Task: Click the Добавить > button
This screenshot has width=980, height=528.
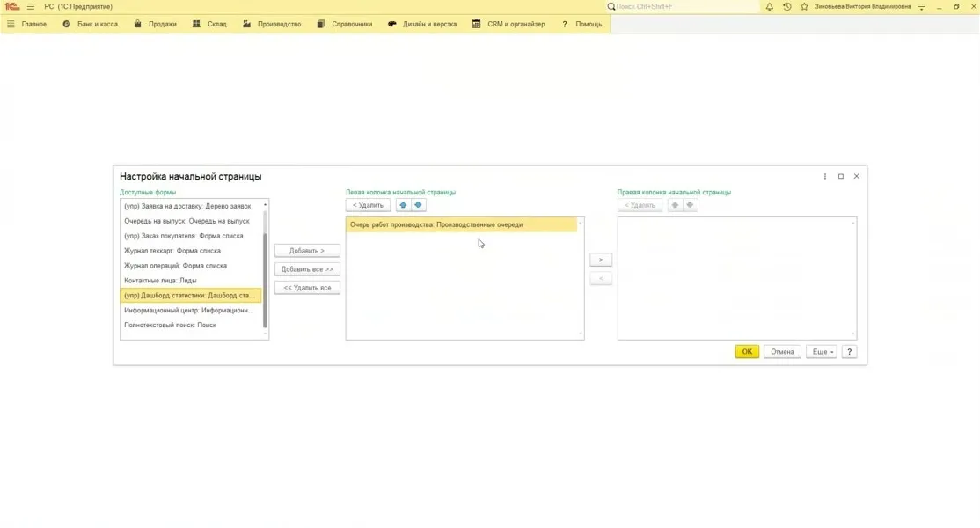Action: pyautogui.click(x=307, y=251)
